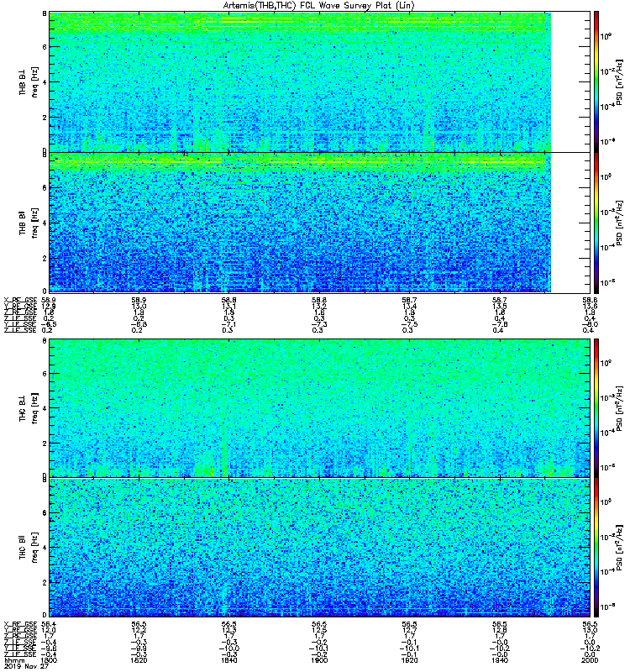Select the THC B-perpendicular axis label
Image resolution: width=630 pixels, height=672 pixels.
pos(23,408)
